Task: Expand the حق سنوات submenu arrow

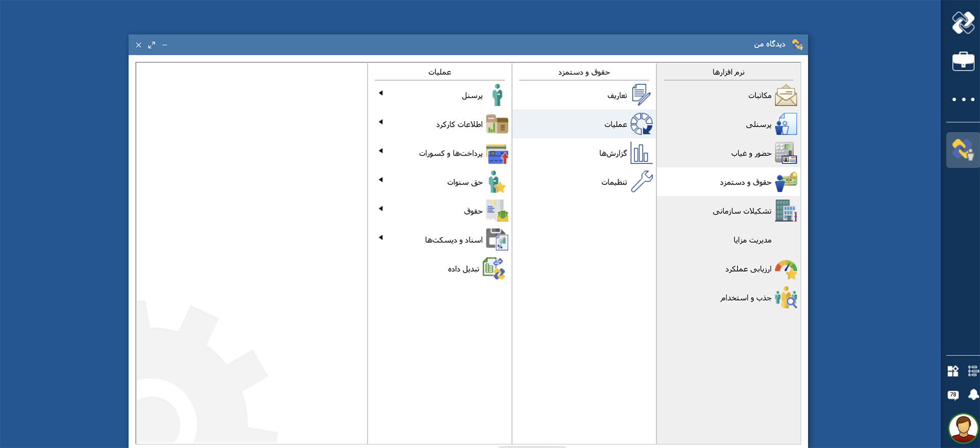Action: [381, 180]
